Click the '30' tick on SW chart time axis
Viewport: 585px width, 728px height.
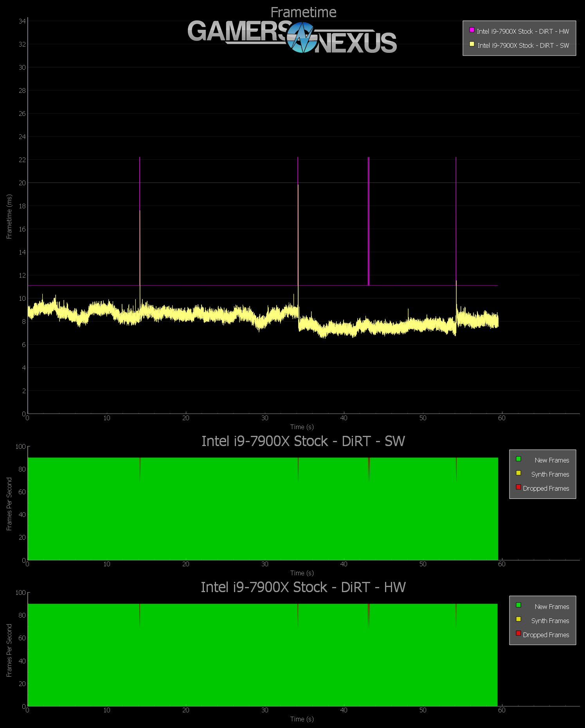pos(265,564)
